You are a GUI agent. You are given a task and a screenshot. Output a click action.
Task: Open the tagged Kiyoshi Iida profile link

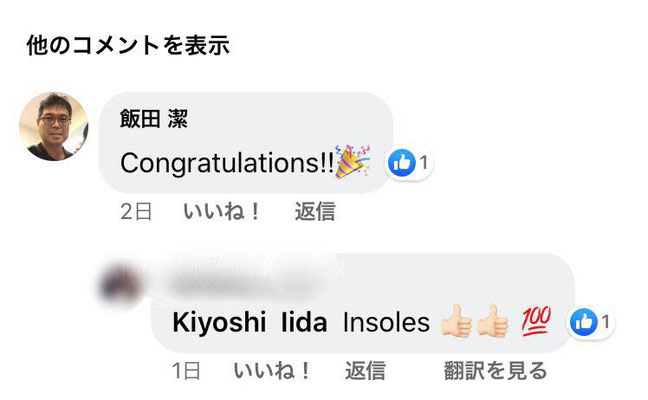(x=250, y=322)
